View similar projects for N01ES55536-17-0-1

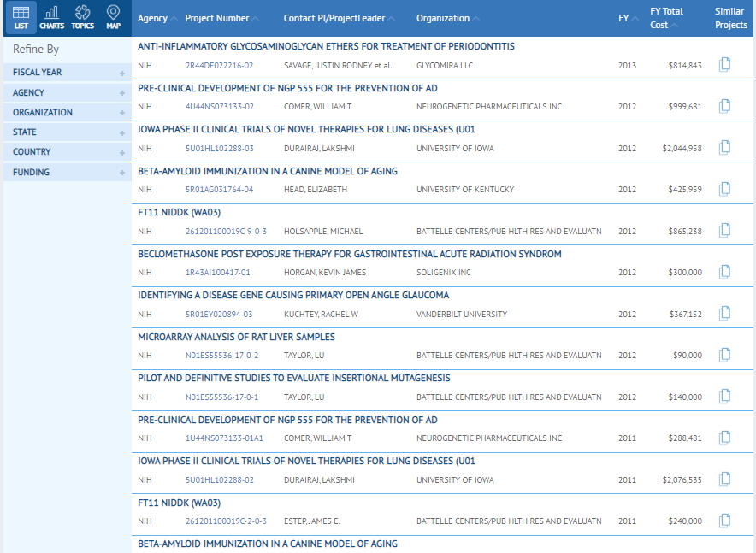(x=724, y=396)
